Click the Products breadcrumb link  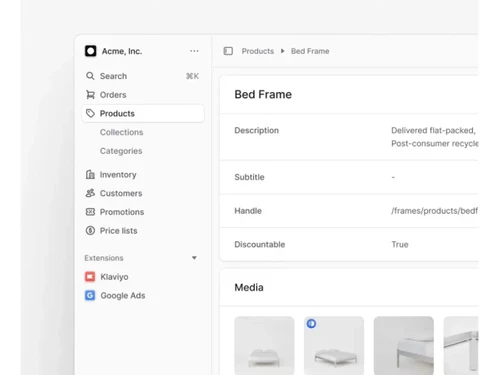(258, 51)
